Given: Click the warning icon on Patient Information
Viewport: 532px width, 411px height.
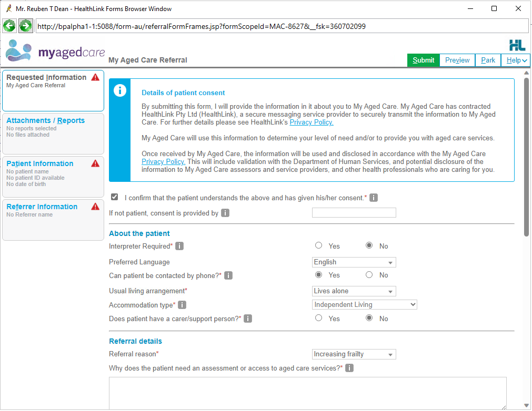Looking at the screenshot, I should 95,163.
